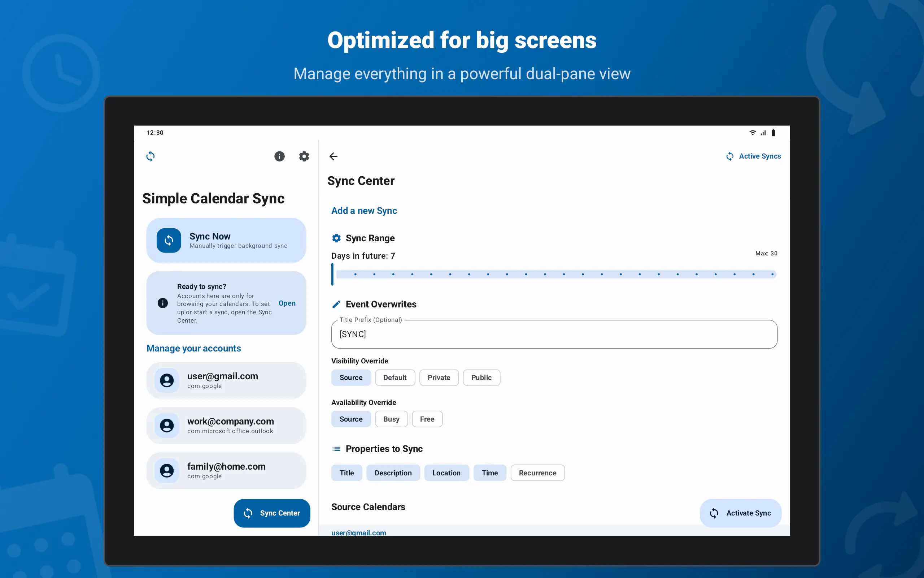
Task: Click the avatar icon for family@home.com
Action: (167, 471)
